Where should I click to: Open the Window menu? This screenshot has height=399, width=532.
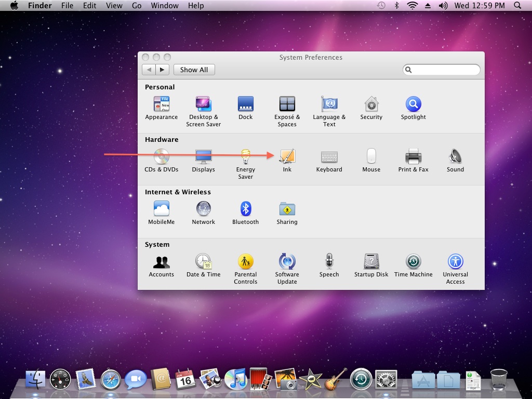pos(165,5)
